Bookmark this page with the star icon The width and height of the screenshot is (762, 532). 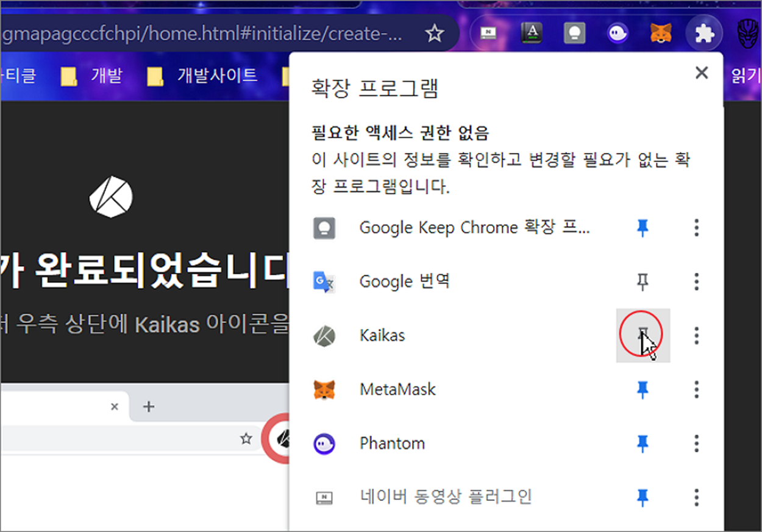434,34
